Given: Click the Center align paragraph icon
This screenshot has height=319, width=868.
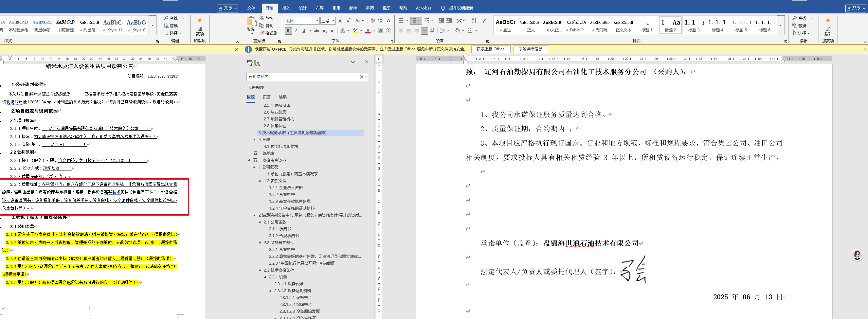Looking at the screenshot, I should coord(409,31).
